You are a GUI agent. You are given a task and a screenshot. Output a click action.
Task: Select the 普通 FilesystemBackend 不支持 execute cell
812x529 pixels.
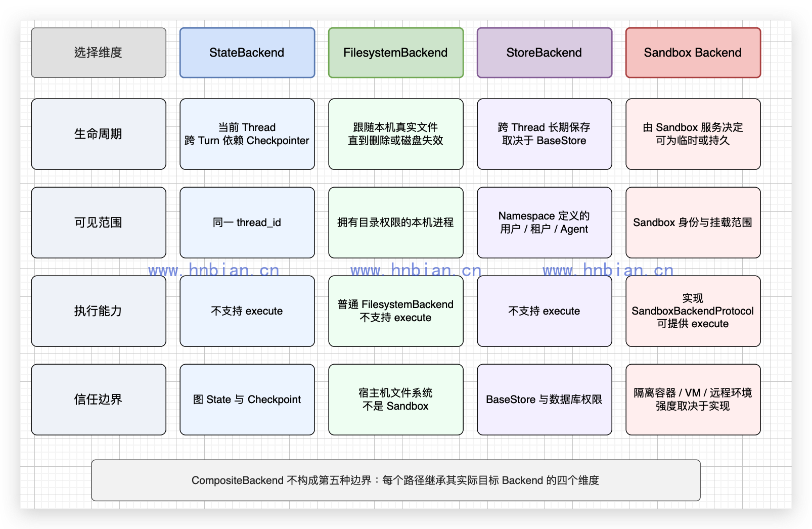(x=396, y=311)
